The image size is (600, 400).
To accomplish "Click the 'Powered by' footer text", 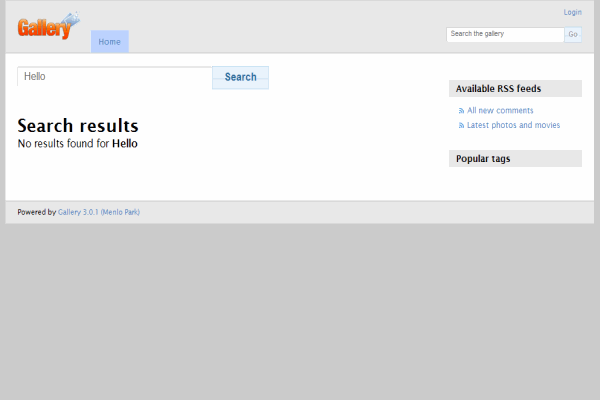I will (37, 212).
